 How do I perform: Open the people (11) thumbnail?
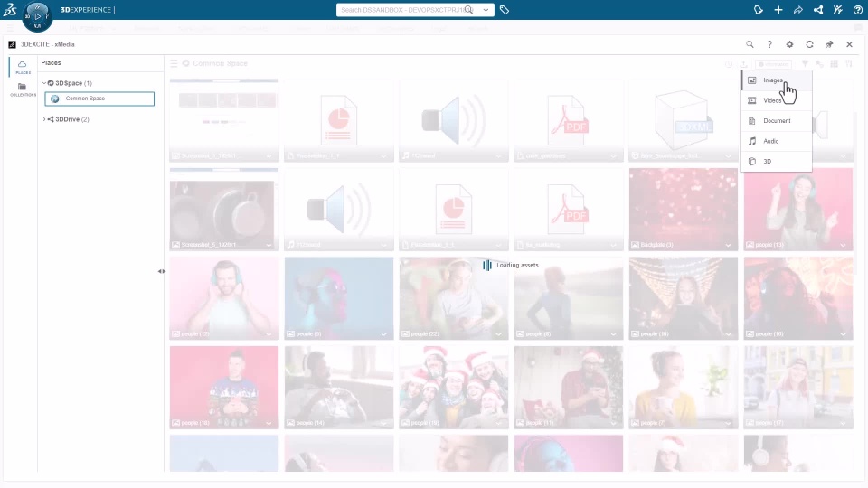(569, 388)
